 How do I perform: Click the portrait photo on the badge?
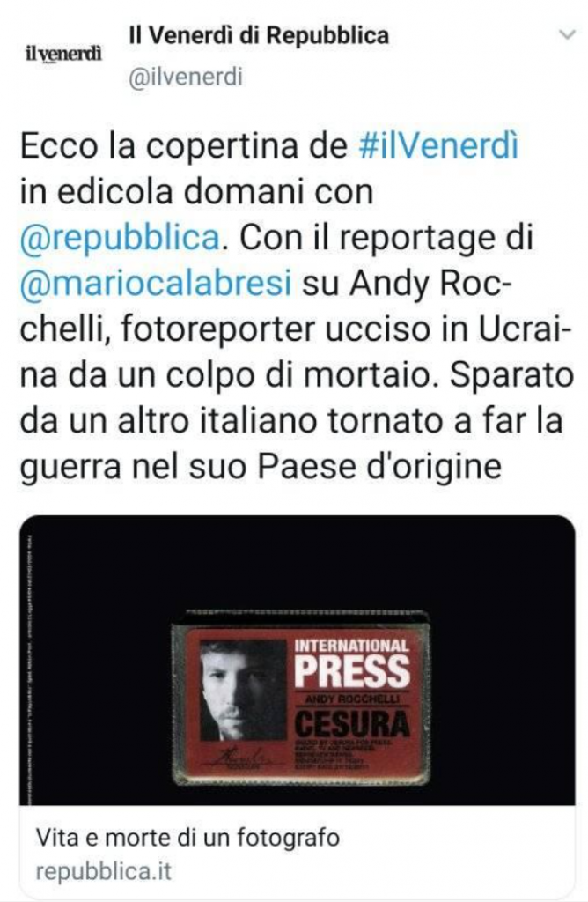243,690
